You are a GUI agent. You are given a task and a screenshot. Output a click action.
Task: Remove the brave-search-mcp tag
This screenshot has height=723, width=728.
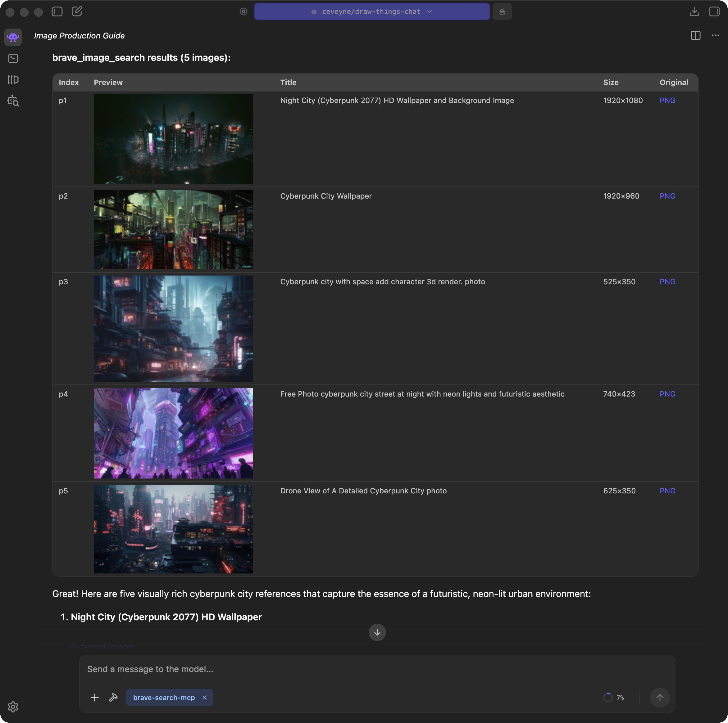[x=205, y=697]
